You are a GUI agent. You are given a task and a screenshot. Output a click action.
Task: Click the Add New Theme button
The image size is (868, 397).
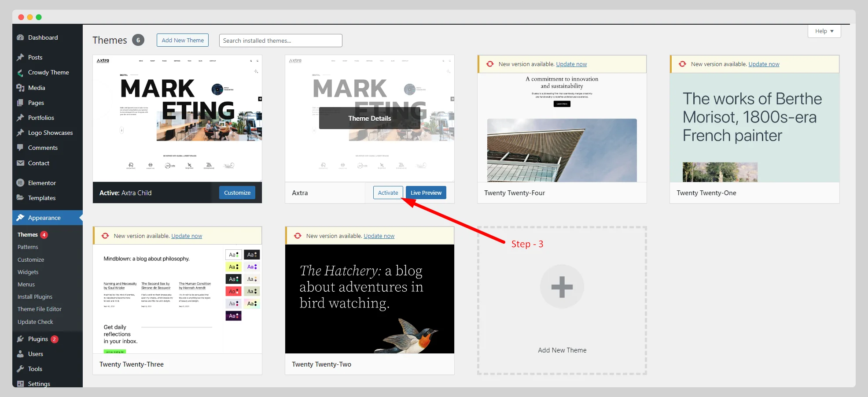[x=183, y=40]
